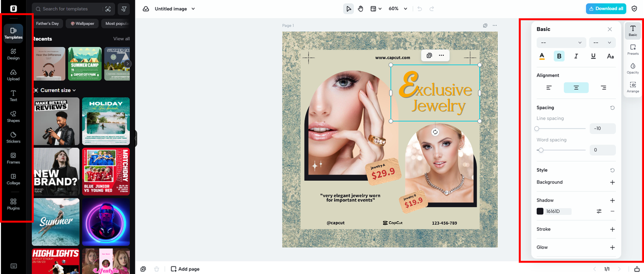The width and height of the screenshot is (644, 274).
Task: Click the duplicate page icon above canvas
Action: point(486,25)
